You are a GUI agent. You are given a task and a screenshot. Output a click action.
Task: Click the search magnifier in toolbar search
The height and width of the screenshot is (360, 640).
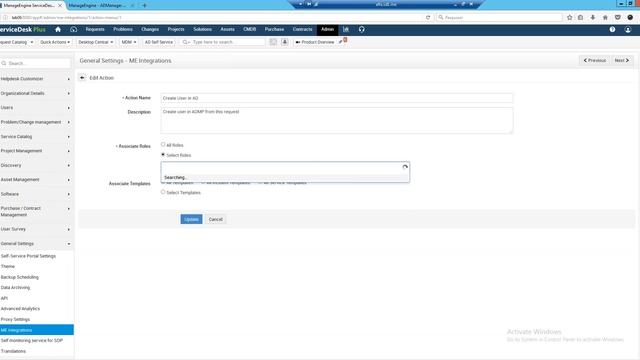click(x=186, y=42)
